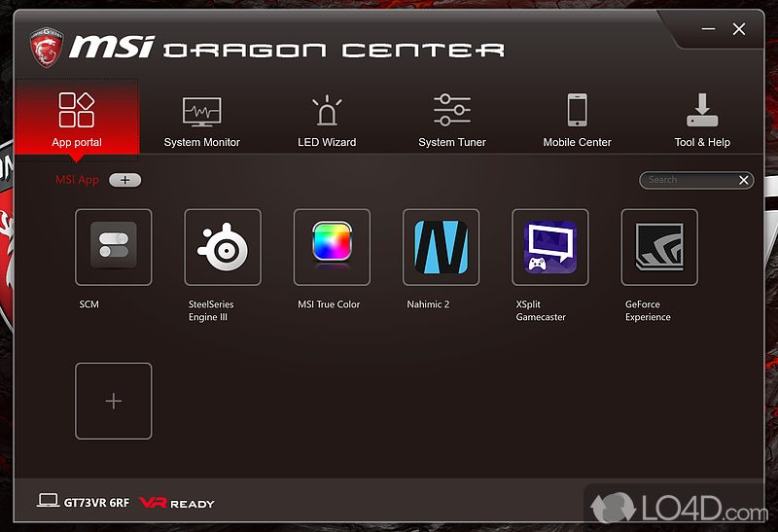Click the plus button beside MSI App
Screen dimensions: 778x532
125,180
